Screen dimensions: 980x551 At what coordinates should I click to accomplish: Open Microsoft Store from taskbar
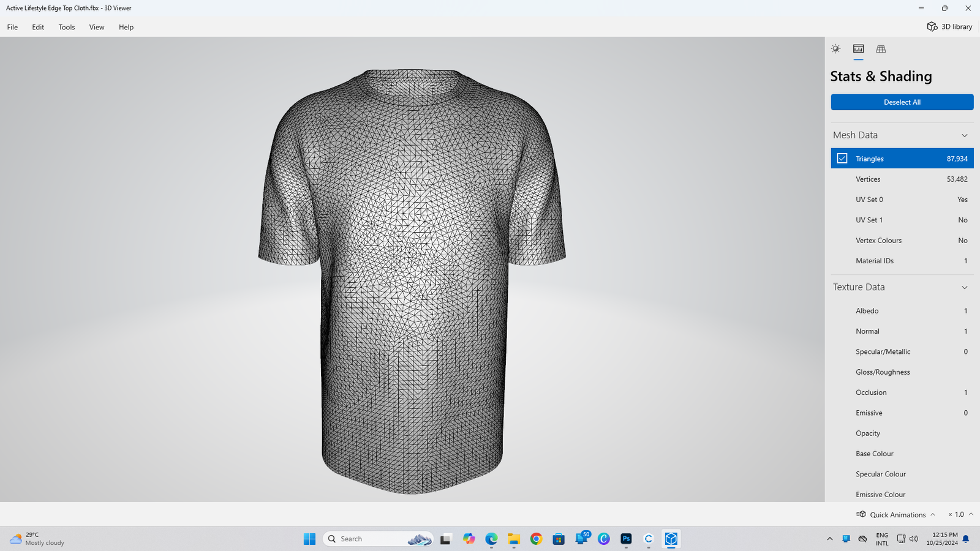[x=559, y=539]
